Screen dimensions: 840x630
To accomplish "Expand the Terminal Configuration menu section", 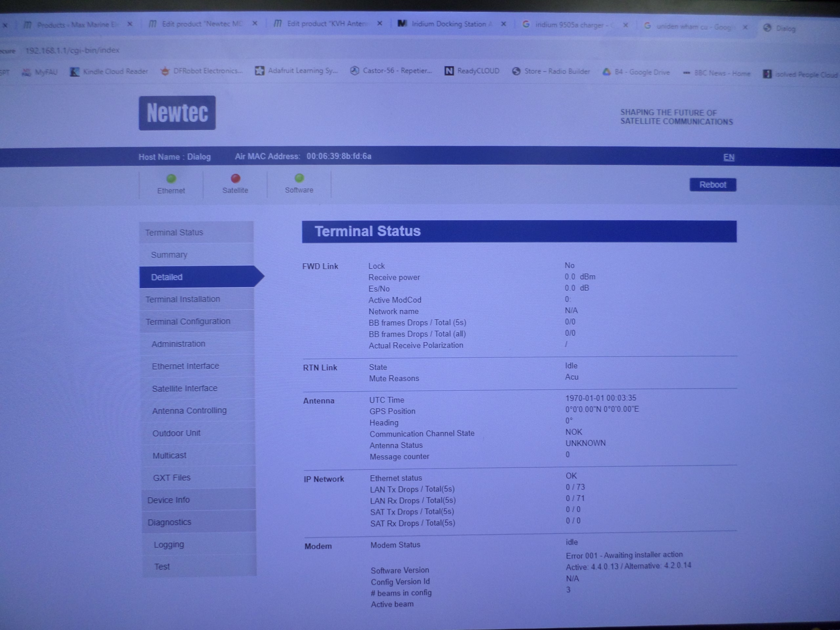I will click(x=188, y=322).
